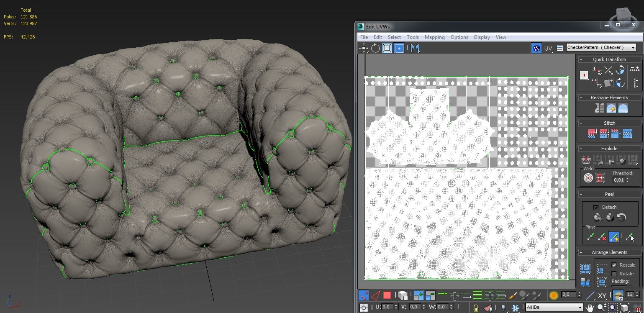Switch to Polygon sub-object mode
Image resolution: width=644 pixels, height=313 pixels.
coord(387,295)
